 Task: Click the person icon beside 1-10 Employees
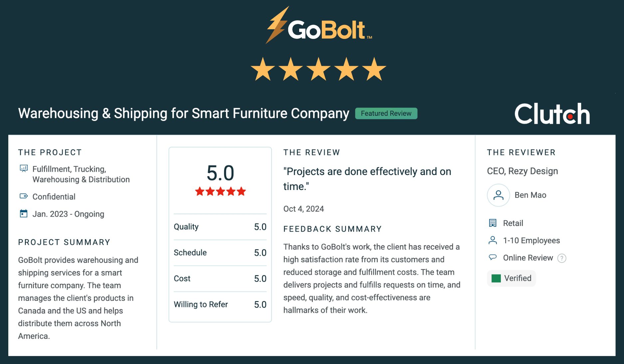(493, 240)
